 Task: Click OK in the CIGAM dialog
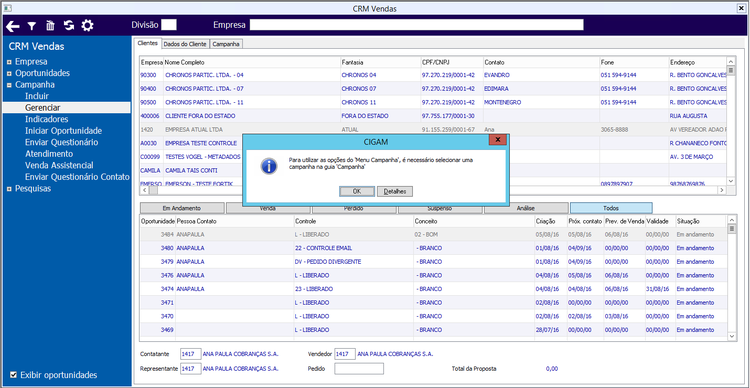pyautogui.click(x=356, y=191)
